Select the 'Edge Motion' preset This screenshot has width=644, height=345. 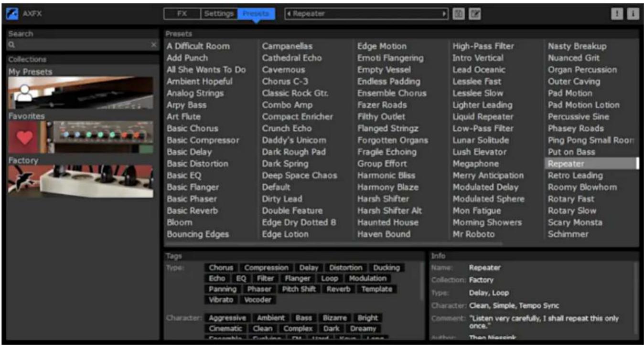click(382, 46)
